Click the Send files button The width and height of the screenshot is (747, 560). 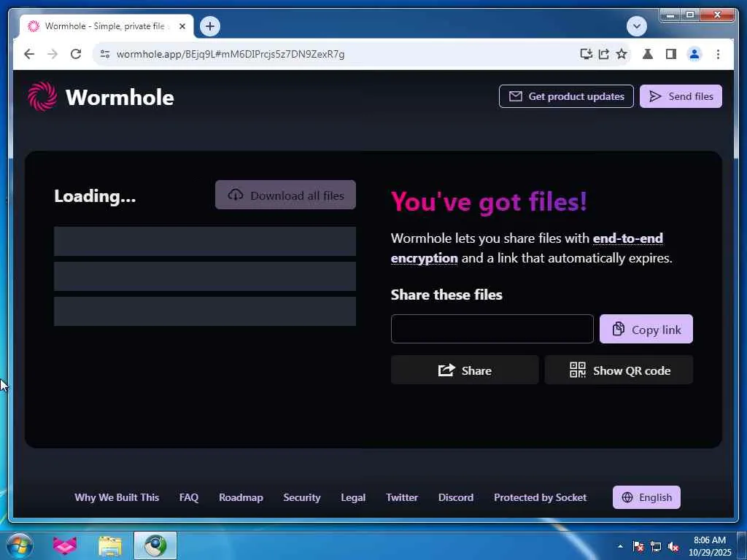[x=681, y=96]
